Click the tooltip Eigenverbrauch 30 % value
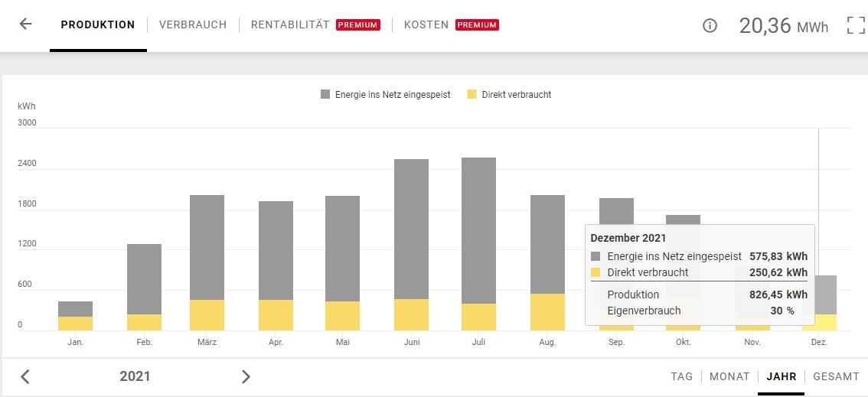Screen dimensions: 868x397 tap(782, 311)
